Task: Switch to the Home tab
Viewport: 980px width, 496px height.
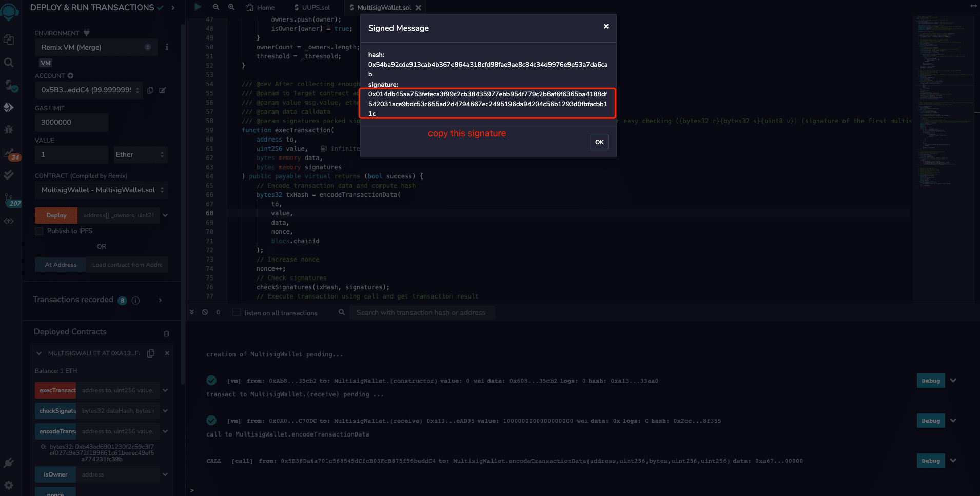Action: pyautogui.click(x=261, y=7)
